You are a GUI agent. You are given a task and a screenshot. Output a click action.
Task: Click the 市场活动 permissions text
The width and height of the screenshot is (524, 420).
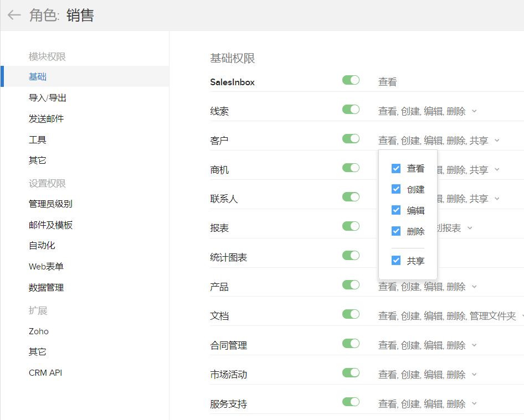click(422, 375)
